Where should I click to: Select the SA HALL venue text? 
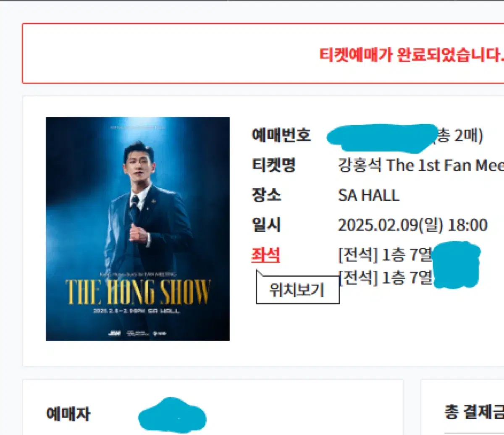click(369, 195)
